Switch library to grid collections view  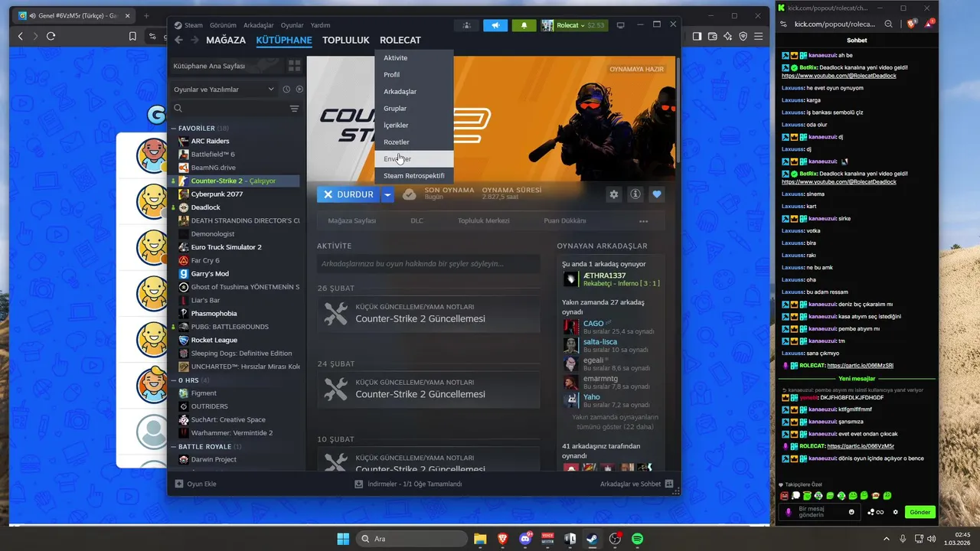pos(294,66)
